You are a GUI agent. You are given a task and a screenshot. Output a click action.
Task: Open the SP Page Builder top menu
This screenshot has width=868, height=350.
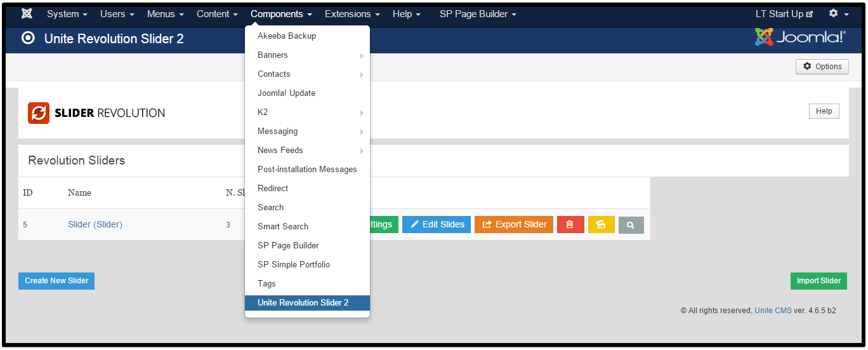coord(478,14)
